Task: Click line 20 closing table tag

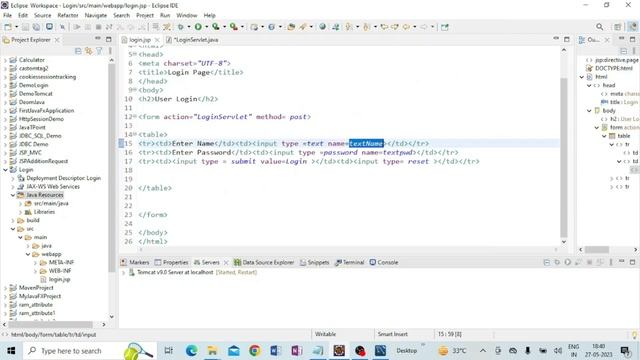Action: [155, 188]
